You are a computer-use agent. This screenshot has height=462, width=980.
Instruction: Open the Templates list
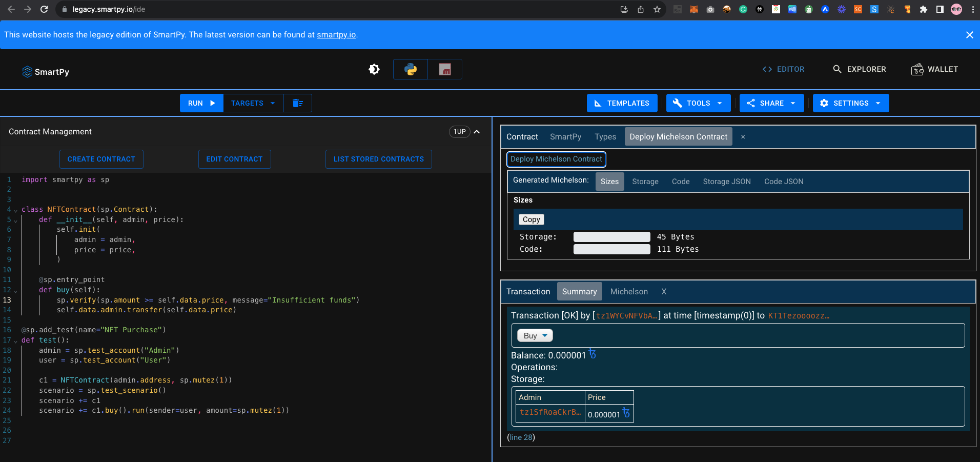click(x=622, y=103)
